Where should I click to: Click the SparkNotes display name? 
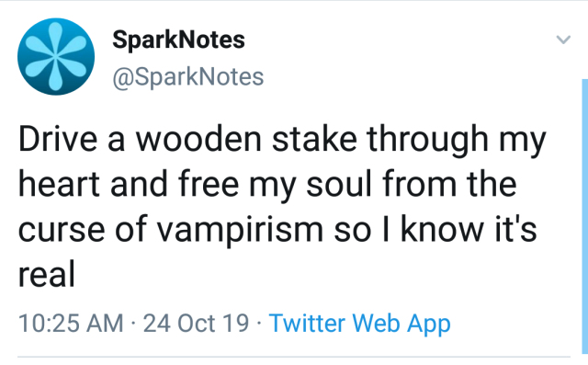pos(178,40)
